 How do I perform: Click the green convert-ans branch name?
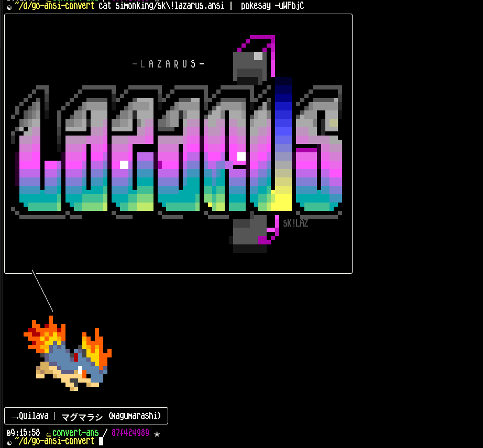75,433
